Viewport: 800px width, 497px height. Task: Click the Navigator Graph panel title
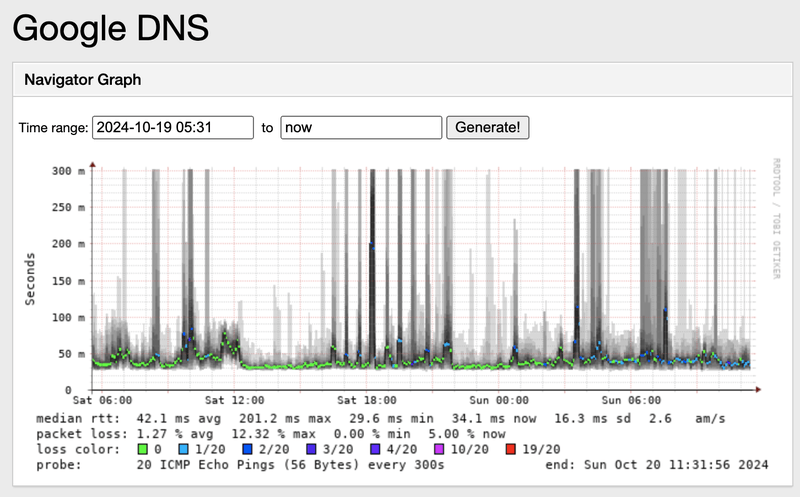(x=83, y=80)
